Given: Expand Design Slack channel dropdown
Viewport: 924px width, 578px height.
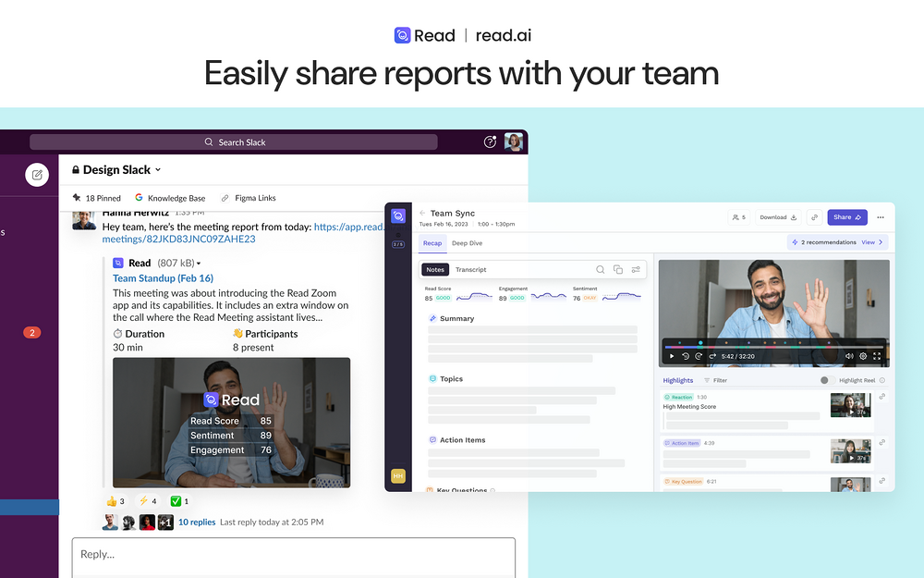Looking at the screenshot, I should (158, 170).
